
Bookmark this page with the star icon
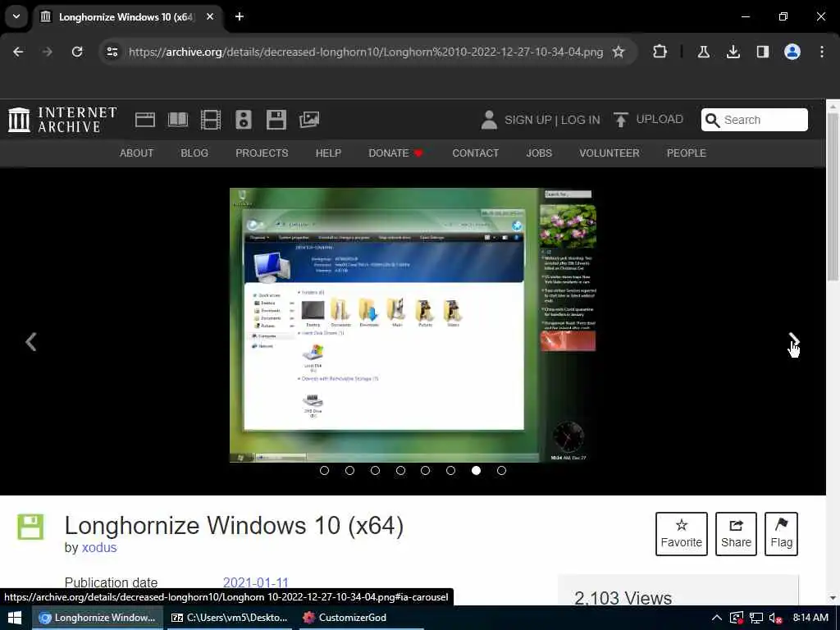[619, 52]
